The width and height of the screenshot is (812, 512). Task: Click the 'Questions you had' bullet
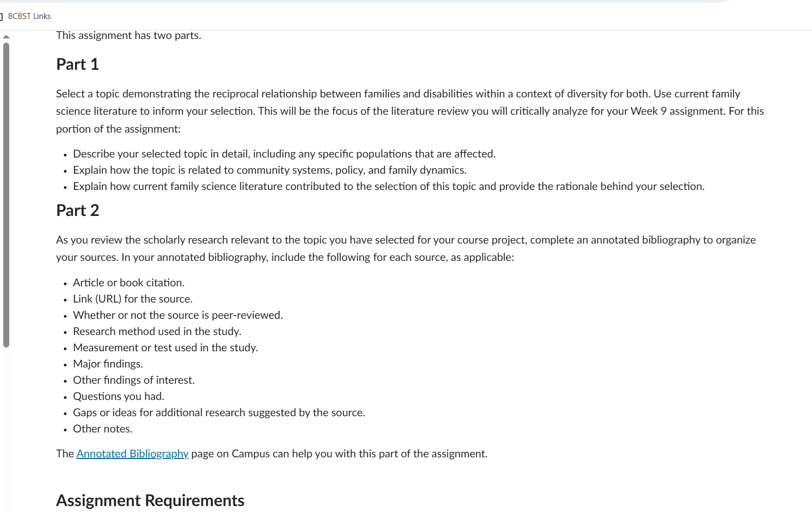tap(118, 396)
